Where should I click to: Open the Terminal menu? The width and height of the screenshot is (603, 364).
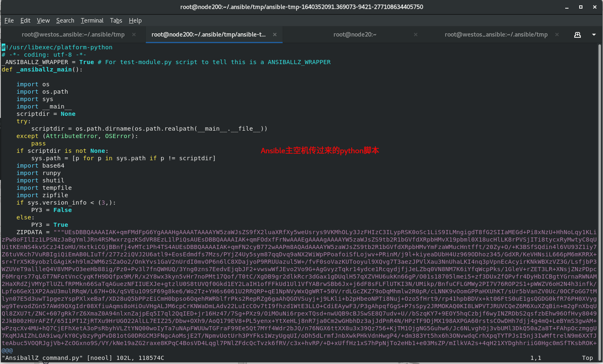[x=92, y=21]
